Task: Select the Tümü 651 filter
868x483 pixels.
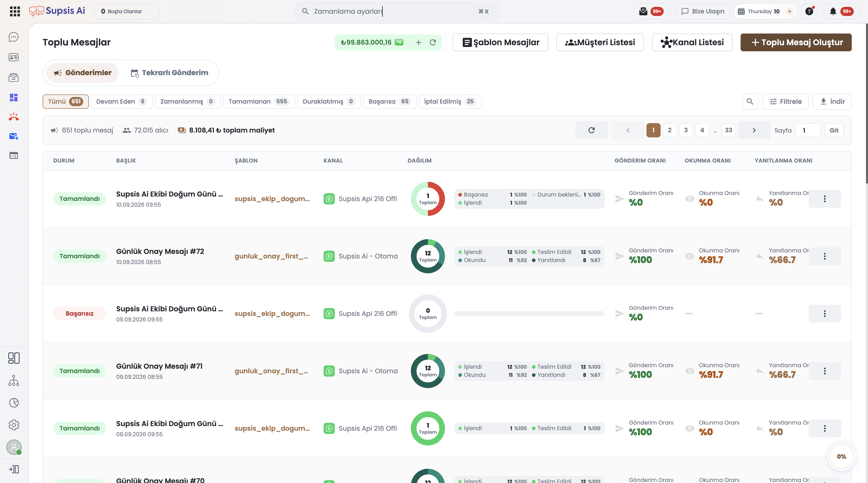Action: pos(65,102)
